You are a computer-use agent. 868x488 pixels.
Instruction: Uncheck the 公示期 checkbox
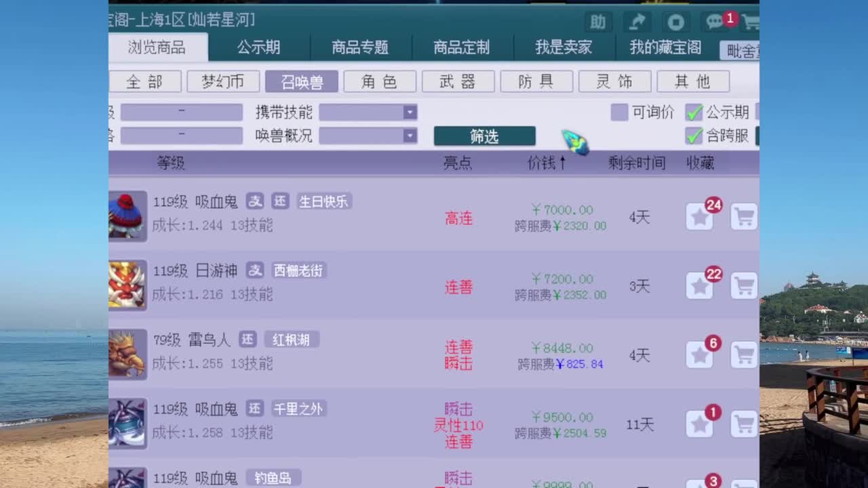coord(694,113)
